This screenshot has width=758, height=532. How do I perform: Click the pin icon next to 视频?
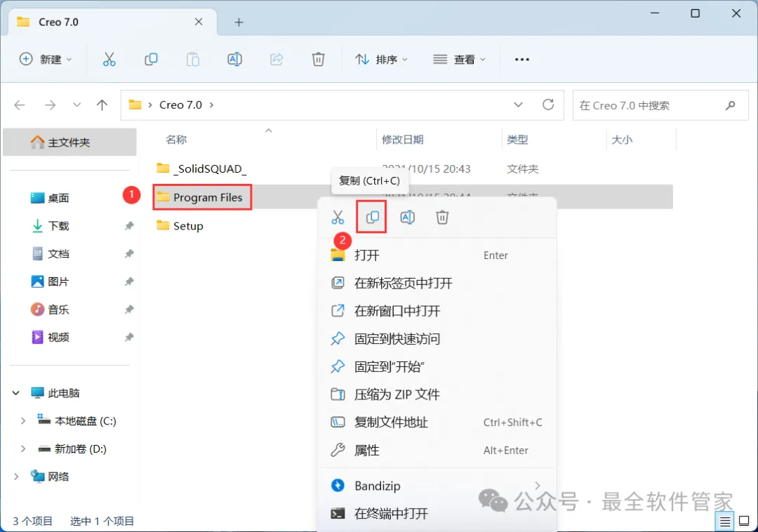(x=129, y=338)
